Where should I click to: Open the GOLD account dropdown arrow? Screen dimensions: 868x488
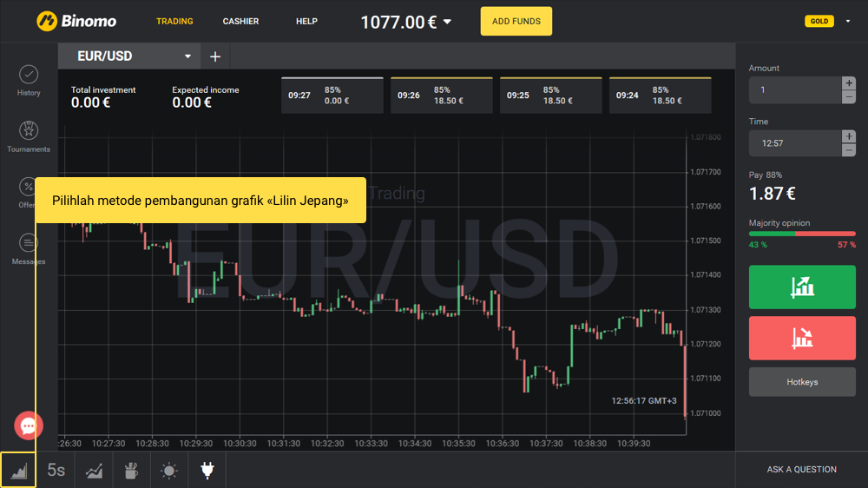[848, 22]
